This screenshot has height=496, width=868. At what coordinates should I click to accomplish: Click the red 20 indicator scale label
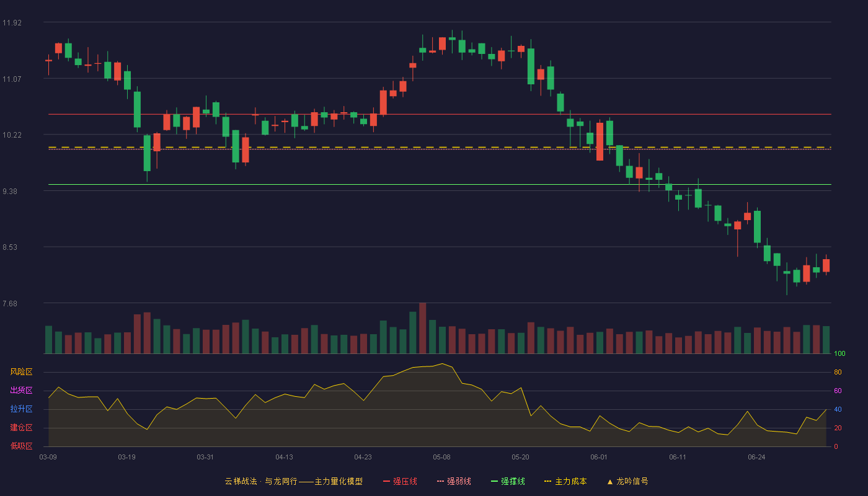tap(838, 428)
